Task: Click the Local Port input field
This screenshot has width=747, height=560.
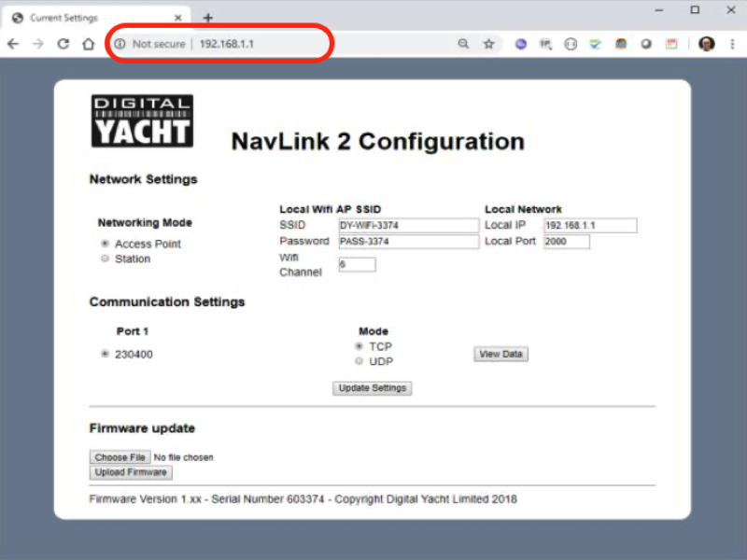Action: (x=567, y=242)
